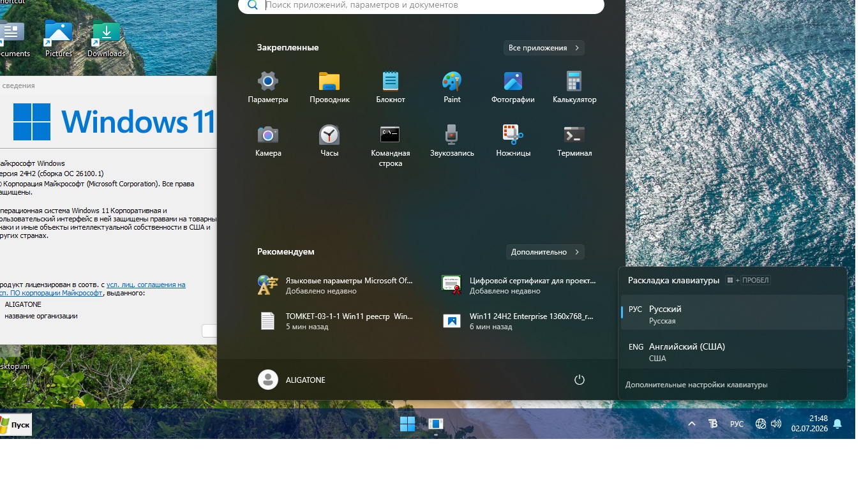Launch the Калькулятор app

click(574, 87)
